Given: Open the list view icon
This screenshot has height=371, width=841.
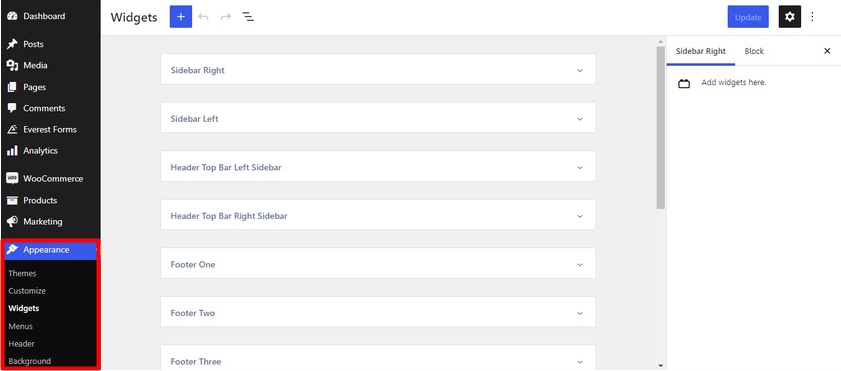Looking at the screenshot, I should pos(248,17).
